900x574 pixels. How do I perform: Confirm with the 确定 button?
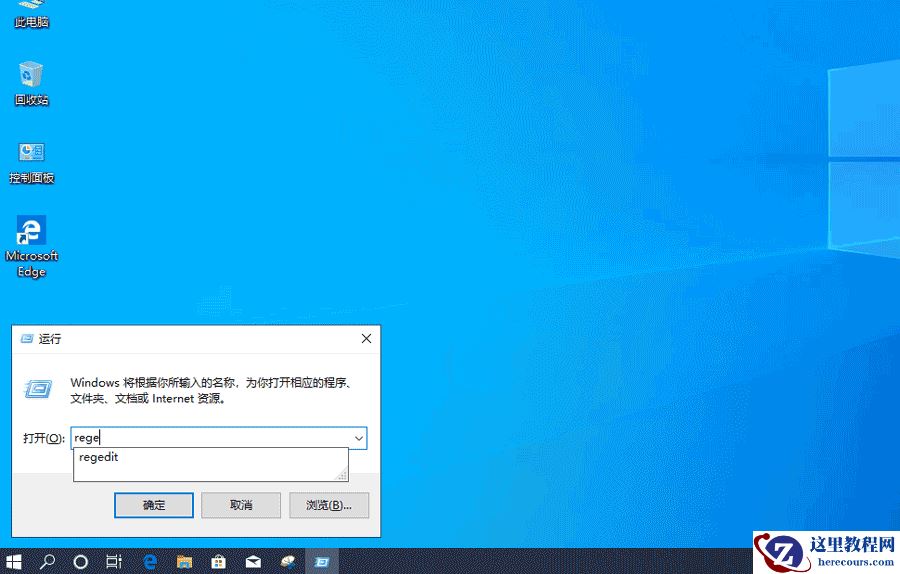(154, 505)
